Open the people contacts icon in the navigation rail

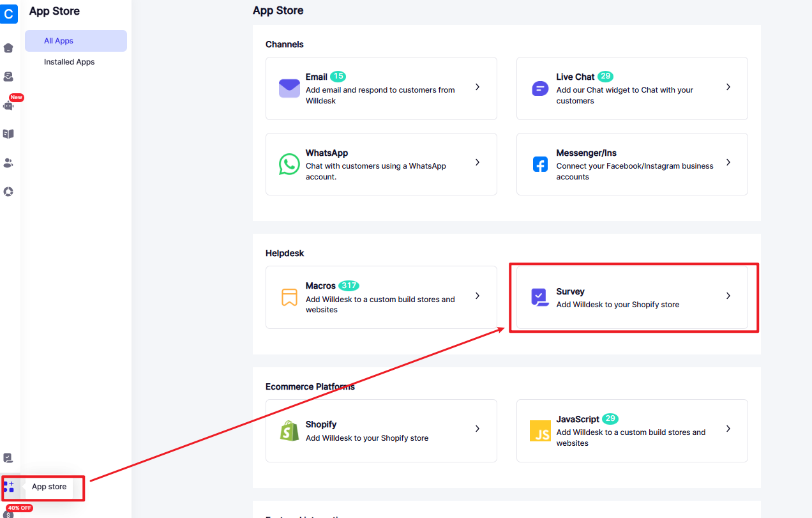[x=8, y=163]
